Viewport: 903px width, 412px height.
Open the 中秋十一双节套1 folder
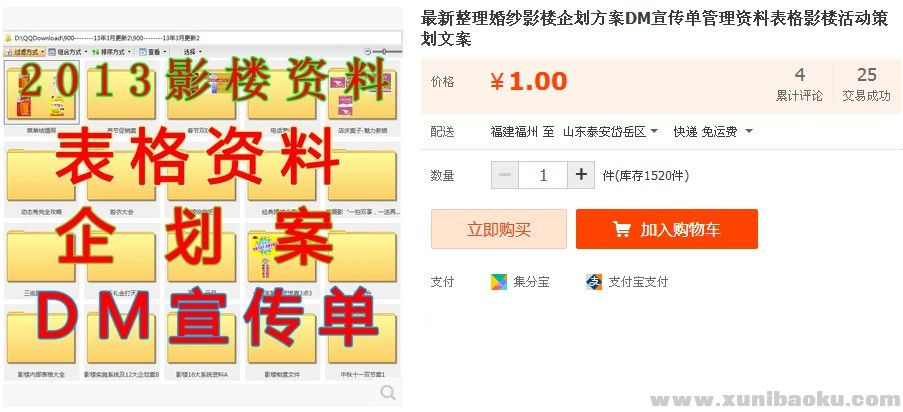click(x=363, y=343)
